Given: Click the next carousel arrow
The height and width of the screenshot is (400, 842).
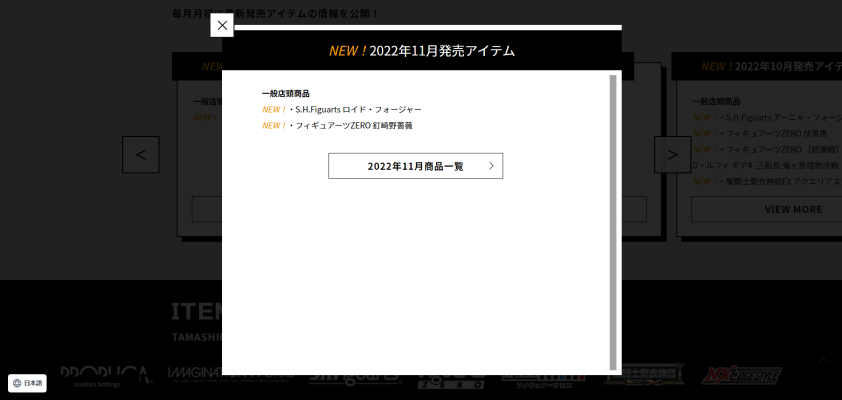Looking at the screenshot, I should pos(672,155).
